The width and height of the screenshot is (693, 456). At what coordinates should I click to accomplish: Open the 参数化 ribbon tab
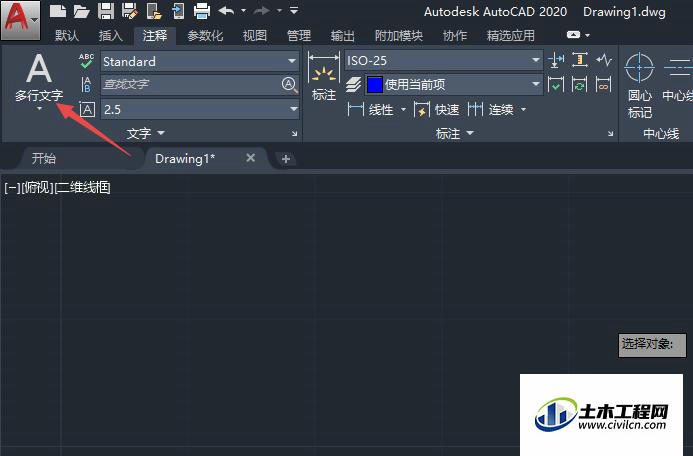205,35
